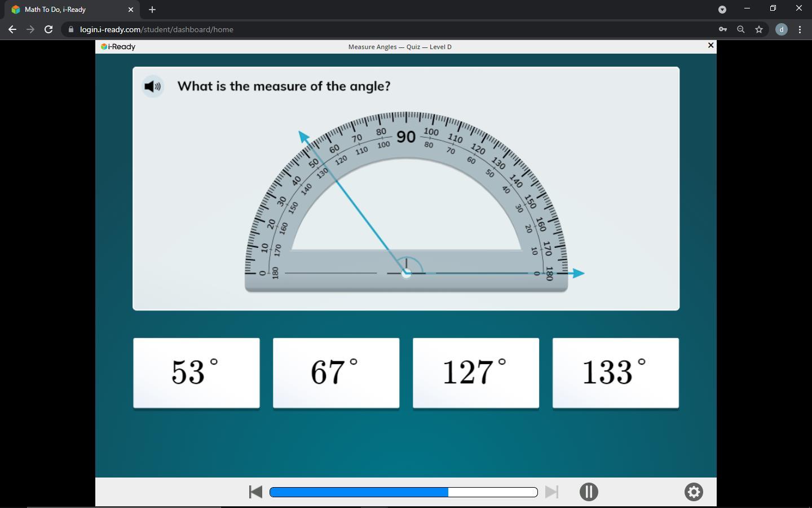The height and width of the screenshot is (508, 812).
Task: Minimize the Chrome window
Action: click(747, 8)
